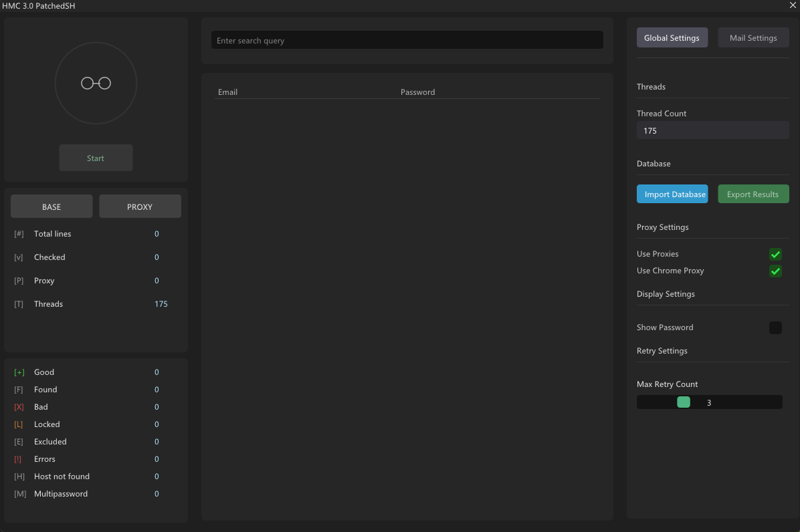Enable the Show Password checkbox

tap(775, 327)
